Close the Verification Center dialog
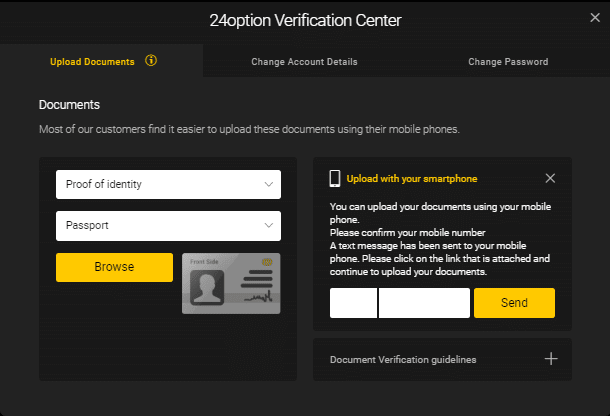Image resolution: width=610 pixels, height=416 pixels. (x=596, y=17)
